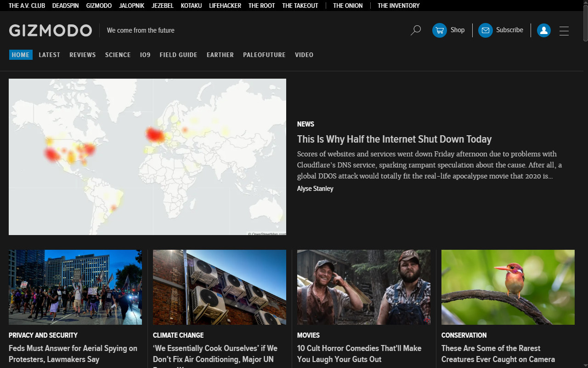
Task: Switch to the LATEST tab
Action: [x=49, y=55]
